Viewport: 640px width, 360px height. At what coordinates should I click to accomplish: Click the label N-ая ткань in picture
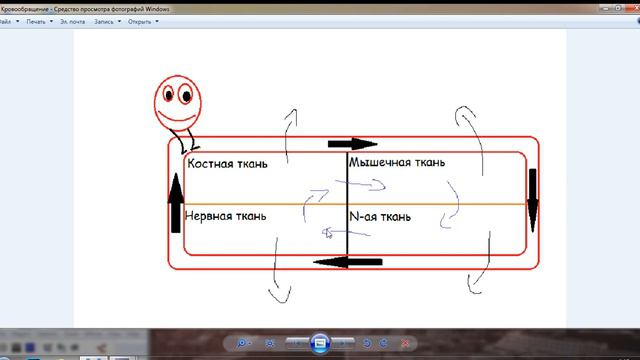pyautogui.click(x=380, y=217)
